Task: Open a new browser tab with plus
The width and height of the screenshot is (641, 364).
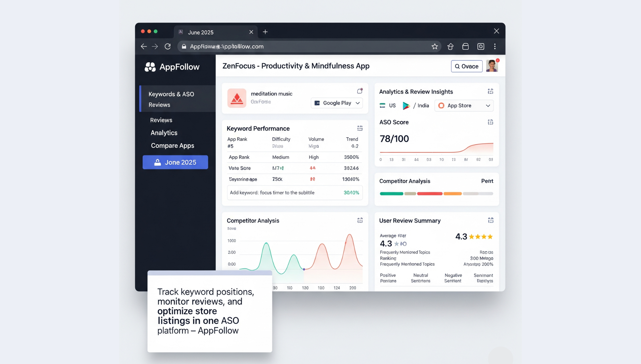Action: (265, 32)
